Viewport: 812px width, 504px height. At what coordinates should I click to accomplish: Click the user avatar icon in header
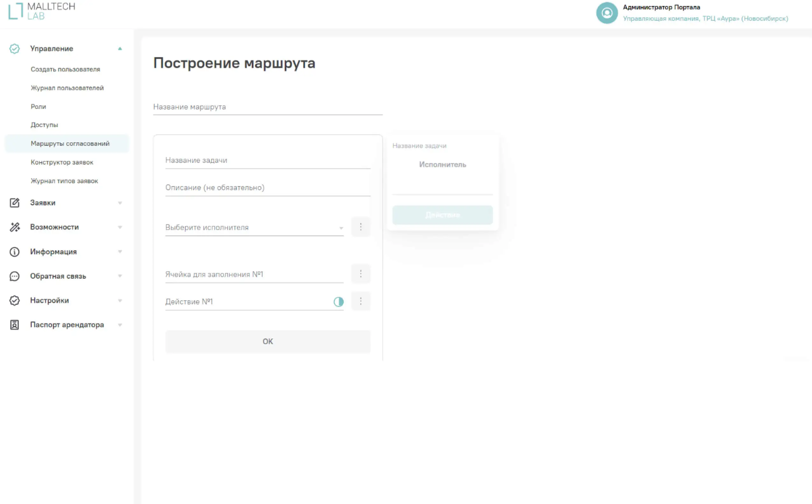[x=607, y=13]
